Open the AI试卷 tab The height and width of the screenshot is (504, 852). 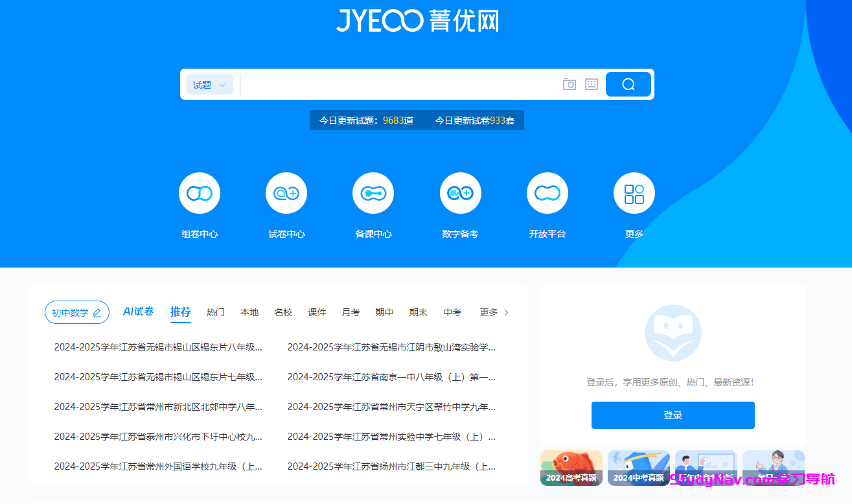point(138,312)
